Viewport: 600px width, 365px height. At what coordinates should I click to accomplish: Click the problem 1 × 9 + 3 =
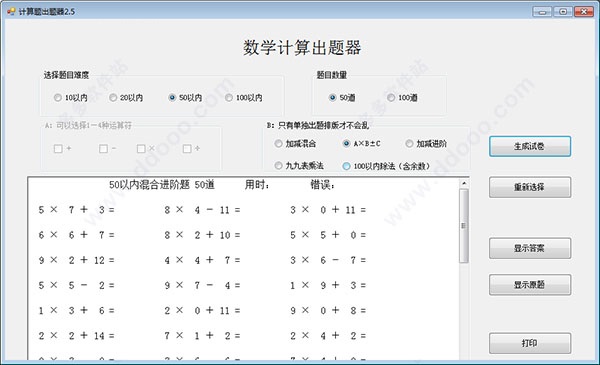click(328, 285)
